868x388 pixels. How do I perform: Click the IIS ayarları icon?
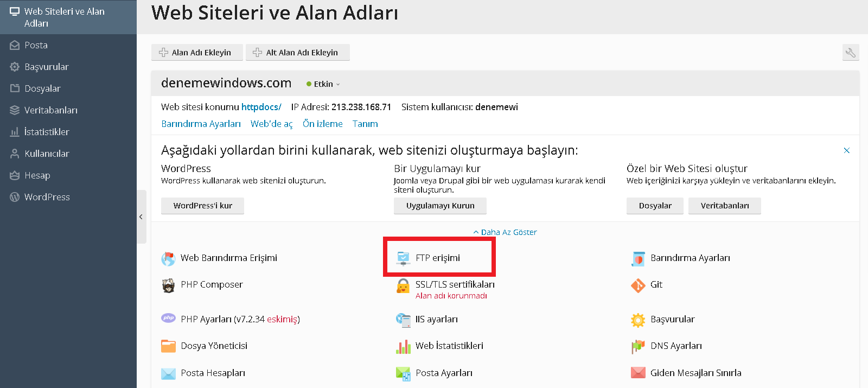tap(403, 320)
